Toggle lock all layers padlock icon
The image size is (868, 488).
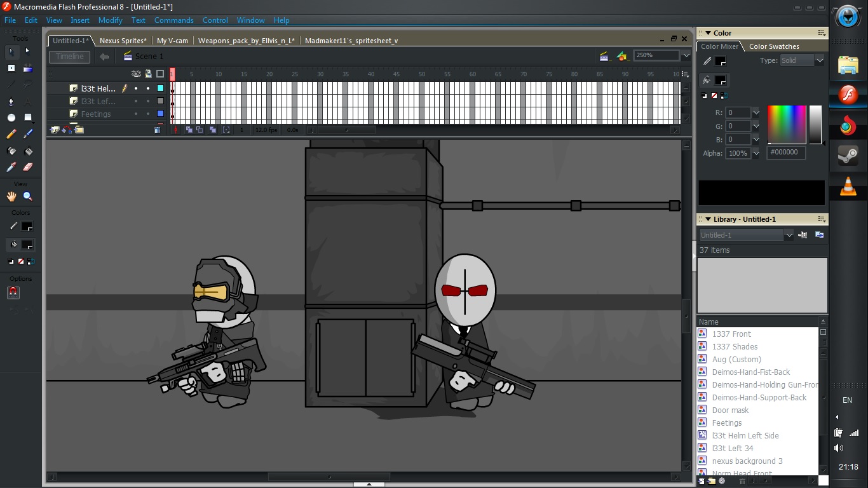pyautogui.click(x=148, y=74)
